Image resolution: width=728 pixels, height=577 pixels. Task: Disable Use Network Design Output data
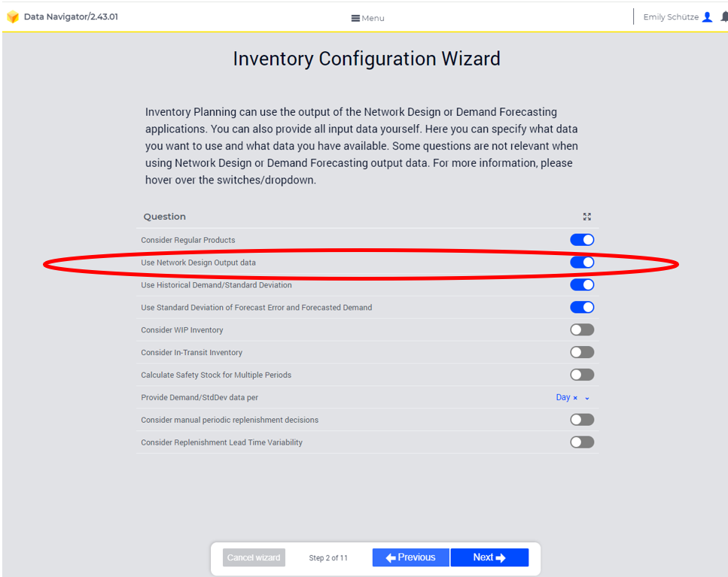click(582, 263)
